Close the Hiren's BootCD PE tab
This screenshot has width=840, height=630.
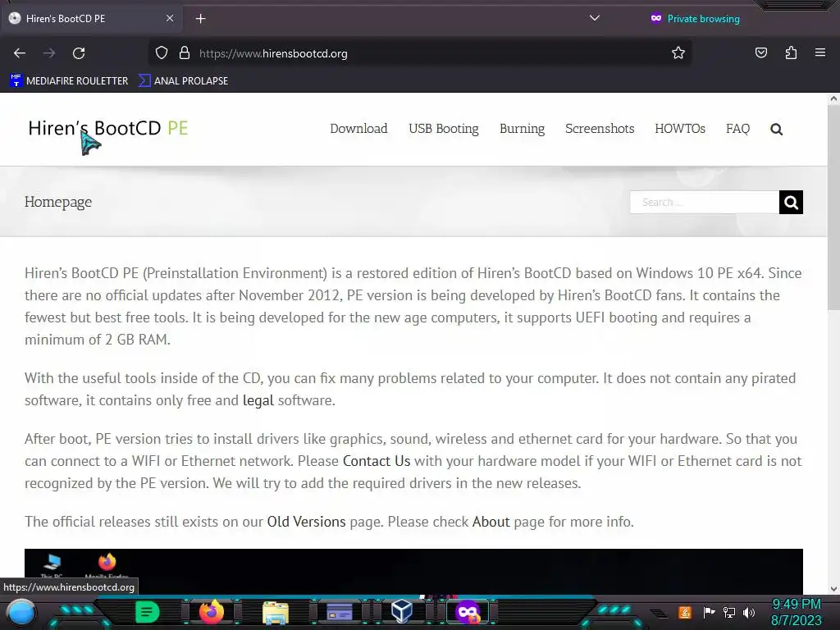click(x=170, y=18)
